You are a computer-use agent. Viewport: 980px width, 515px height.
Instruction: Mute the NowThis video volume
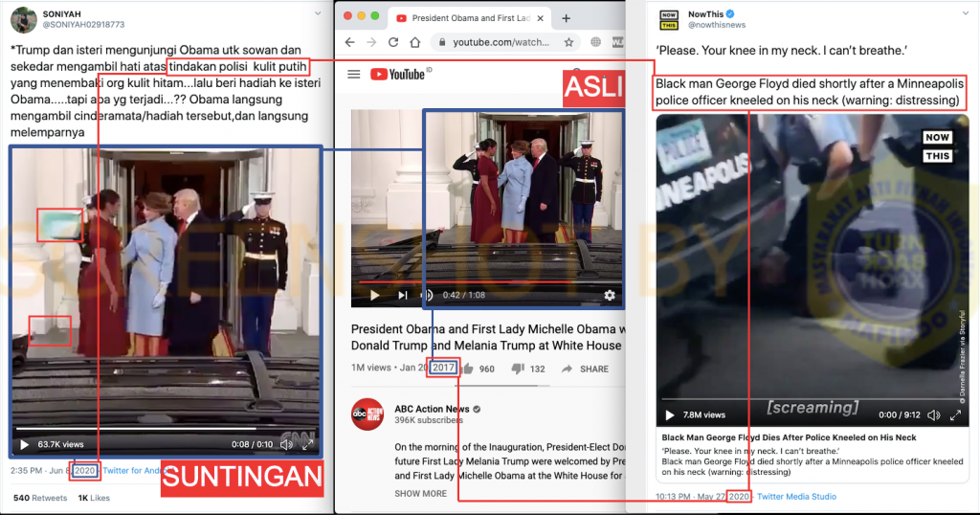point(934,415)
